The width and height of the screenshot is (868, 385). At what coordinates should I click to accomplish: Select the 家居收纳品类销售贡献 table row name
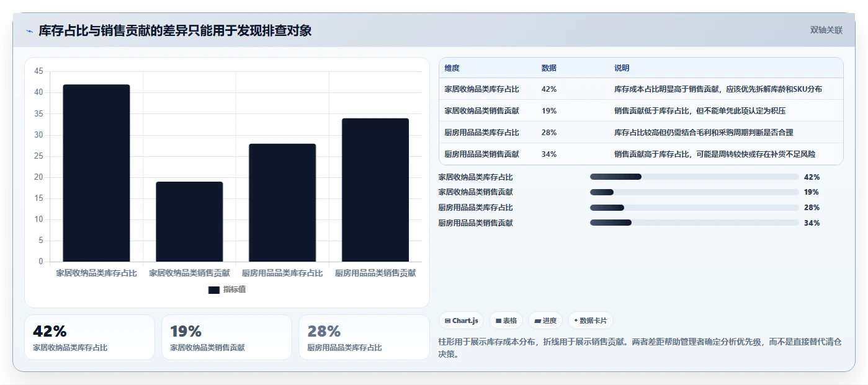pyautogui.click(x=482, y=111)
